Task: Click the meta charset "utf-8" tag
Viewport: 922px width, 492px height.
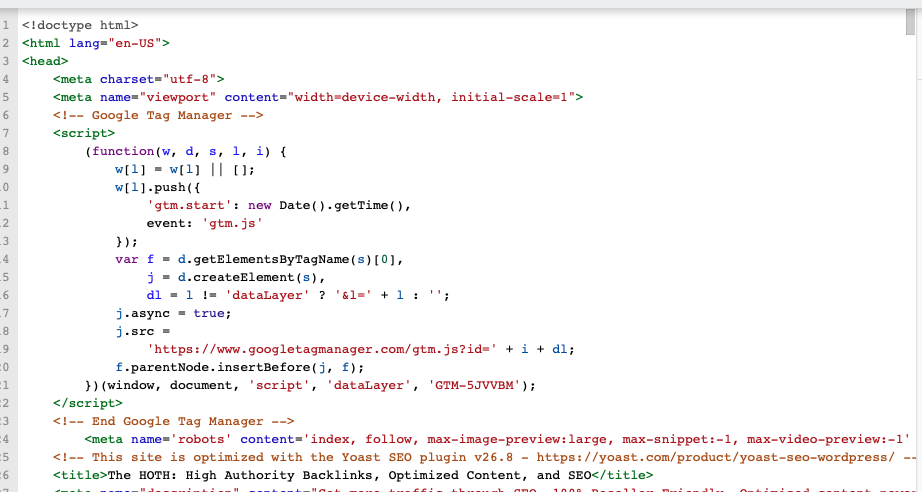Action: tap(139, 79)
